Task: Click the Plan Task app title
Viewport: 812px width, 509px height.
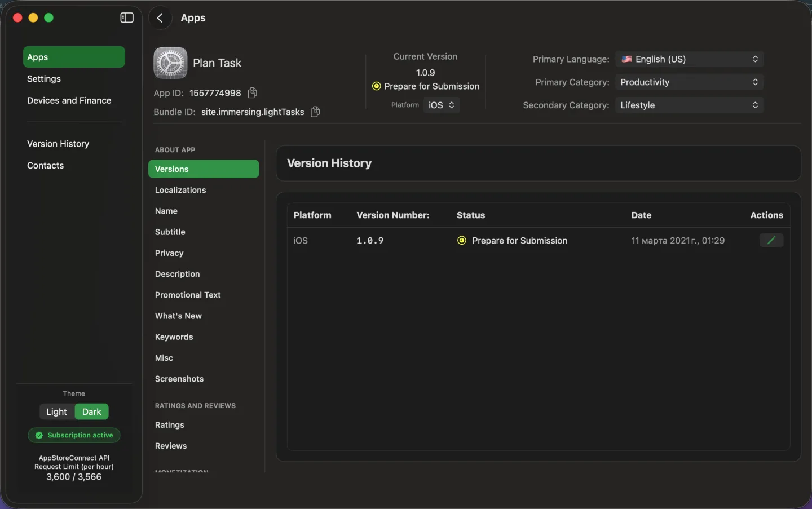Action: click(x=217, y=63)
